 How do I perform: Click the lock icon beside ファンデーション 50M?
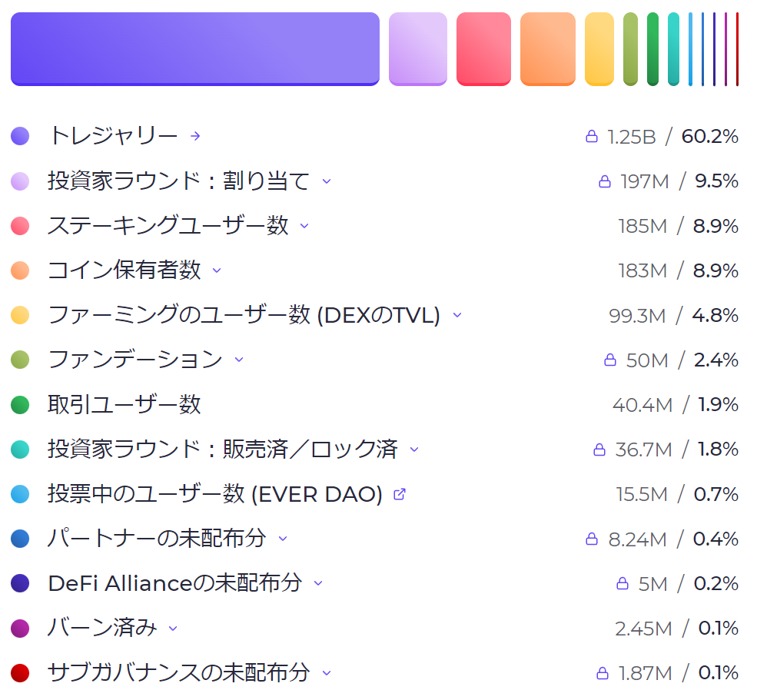click(x=610, y=360)
